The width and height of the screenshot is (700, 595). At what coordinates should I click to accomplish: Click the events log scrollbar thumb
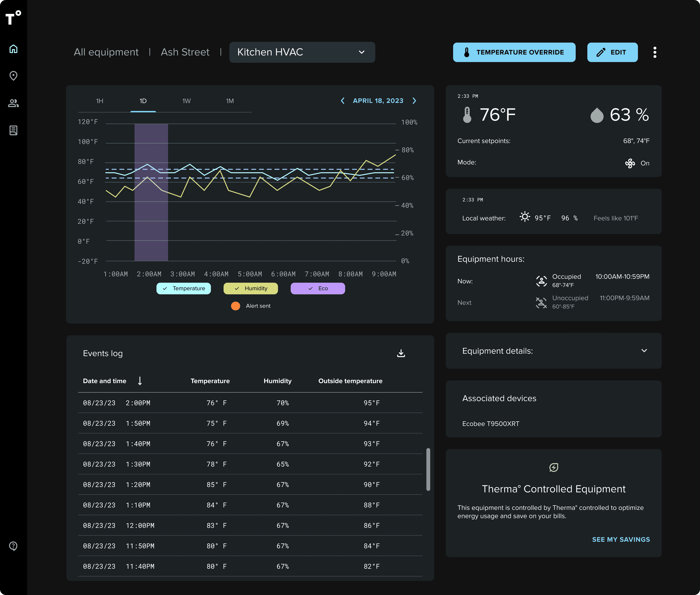click(428, 469)
